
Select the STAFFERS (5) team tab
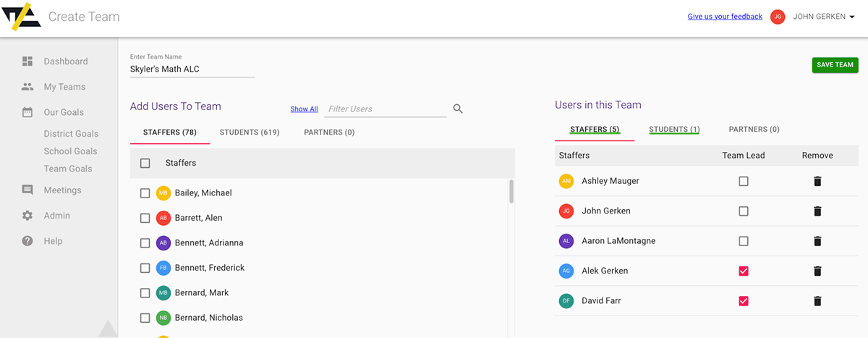tap(595, 130)
